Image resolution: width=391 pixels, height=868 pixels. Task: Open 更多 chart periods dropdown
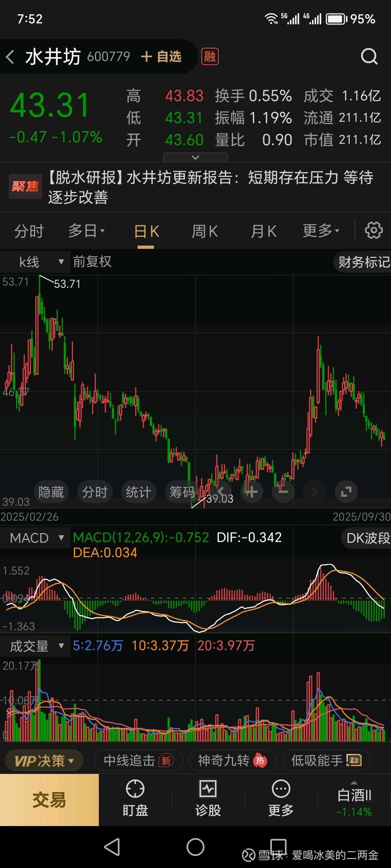(x=321, y=231)
